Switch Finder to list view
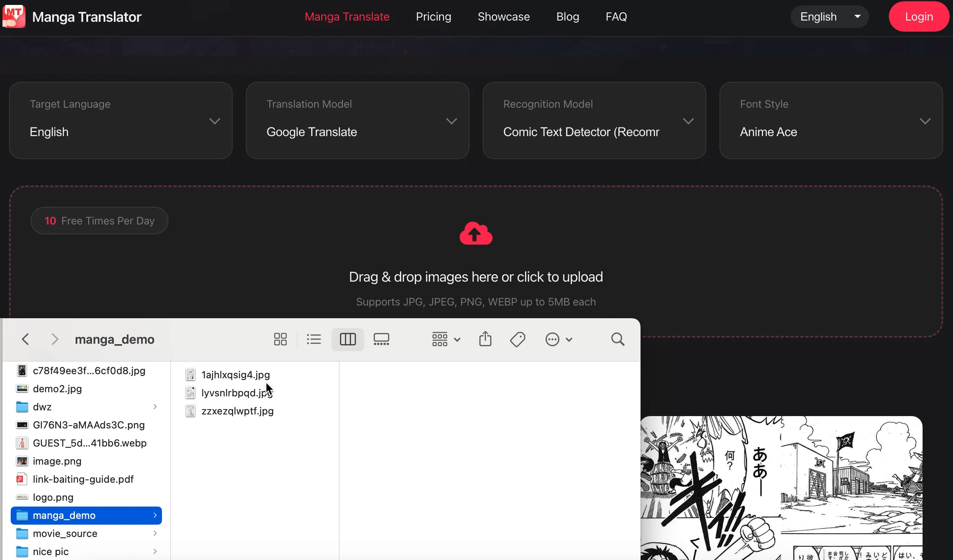The height and width of the screenshot is (560, 953). point(314,339)
